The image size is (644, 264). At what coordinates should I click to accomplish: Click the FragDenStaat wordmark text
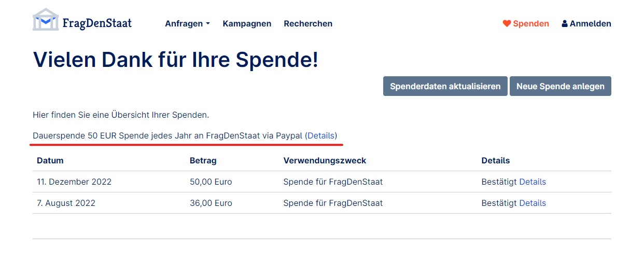click(97, 23)
